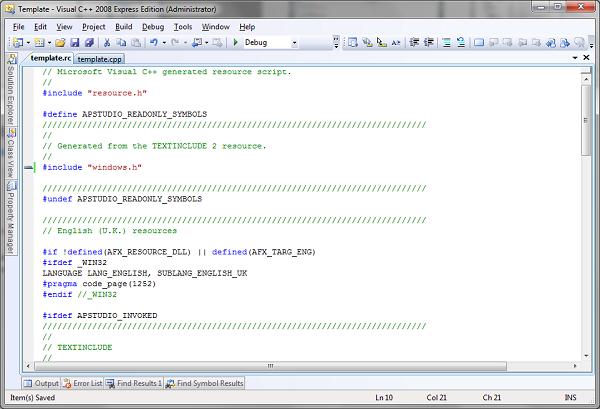Show the Class View side panel
600x409 pixels.
click(11, 153)
